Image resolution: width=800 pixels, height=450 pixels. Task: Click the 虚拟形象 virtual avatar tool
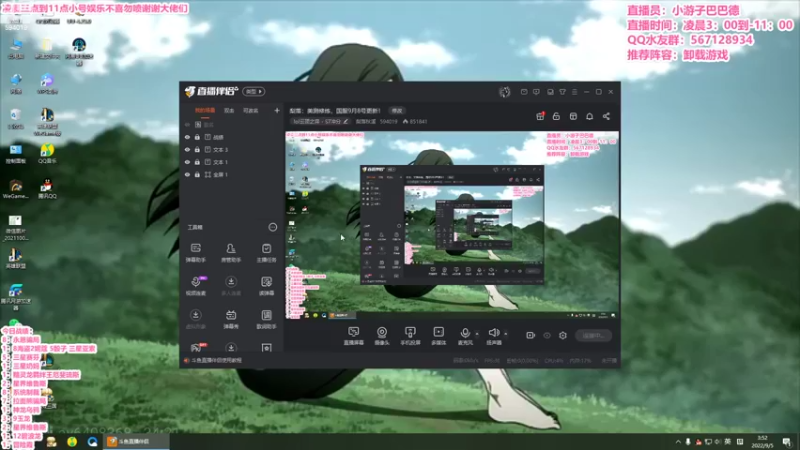click(x=195, y=319)
